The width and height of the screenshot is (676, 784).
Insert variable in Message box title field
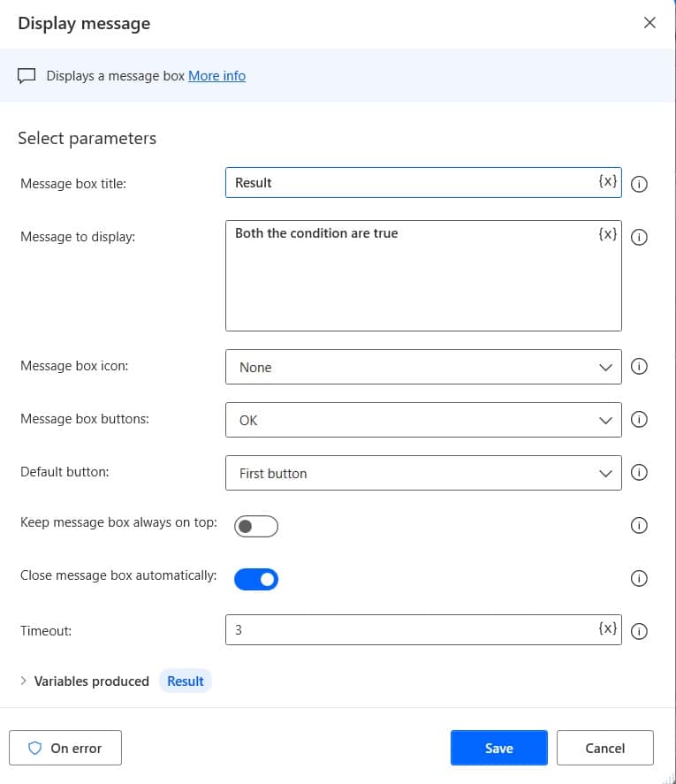point(607,181)
